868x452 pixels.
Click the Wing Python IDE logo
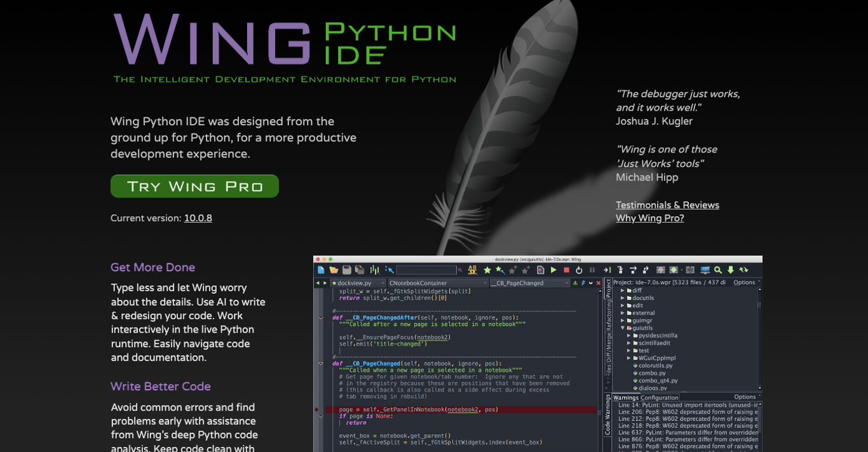tap(285, 49)
